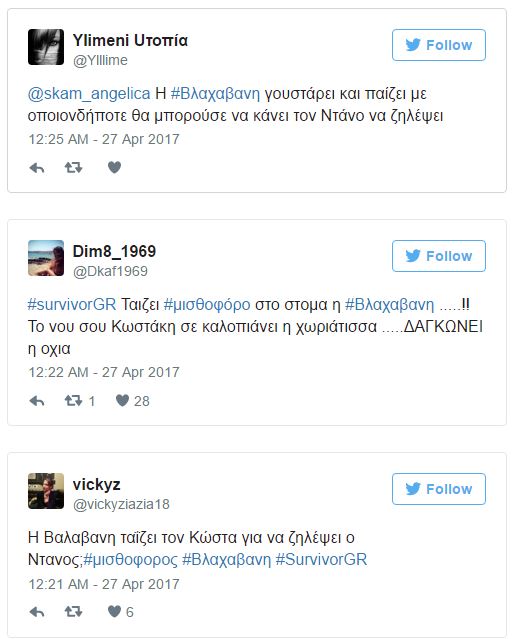
Task: Open the @vickyziazia18 handle
Action: (x=121, y=505)
